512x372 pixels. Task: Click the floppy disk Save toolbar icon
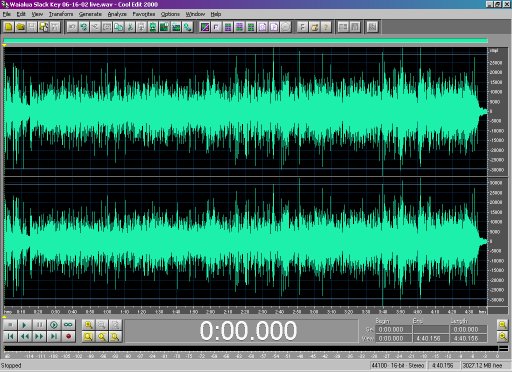coord(32,27)
